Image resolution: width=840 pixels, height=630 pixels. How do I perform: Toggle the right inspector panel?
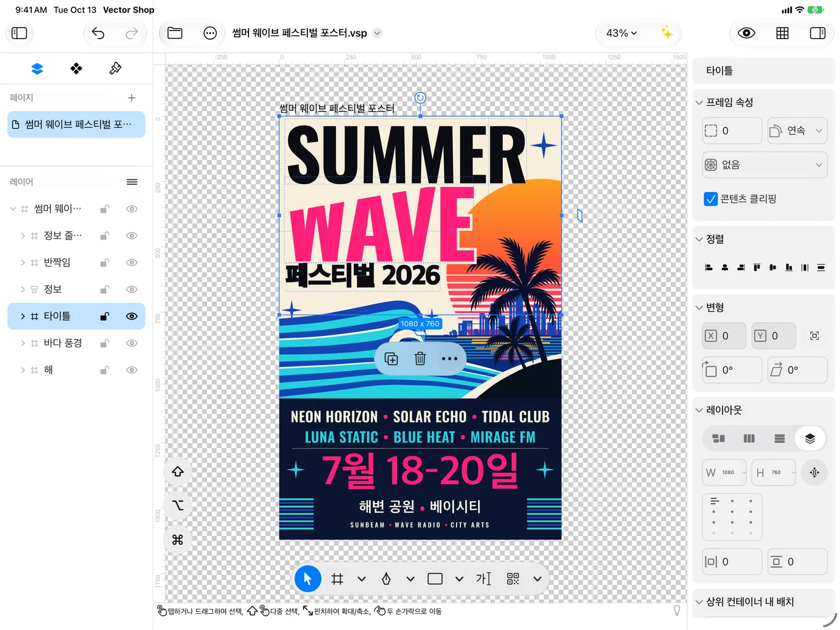818,33
